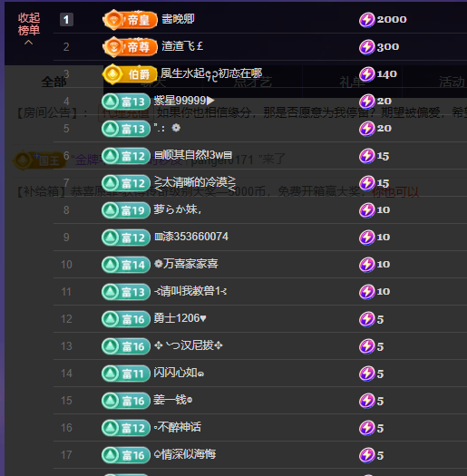
Task: Click the 你也可以 red link text
Action: click(395, 192)
